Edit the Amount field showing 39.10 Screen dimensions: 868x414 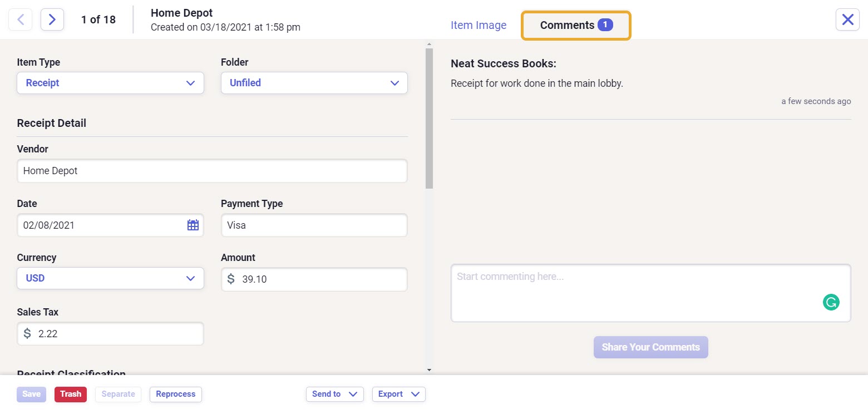(314, 279)
